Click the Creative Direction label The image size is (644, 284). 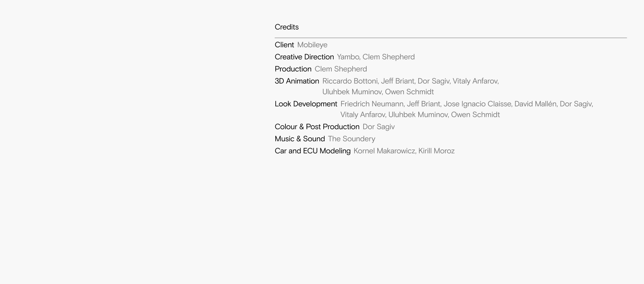tap(304, 57)
